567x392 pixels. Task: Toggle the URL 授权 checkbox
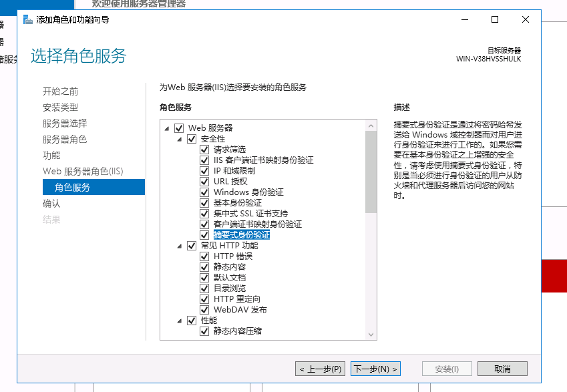click(204, 182)
